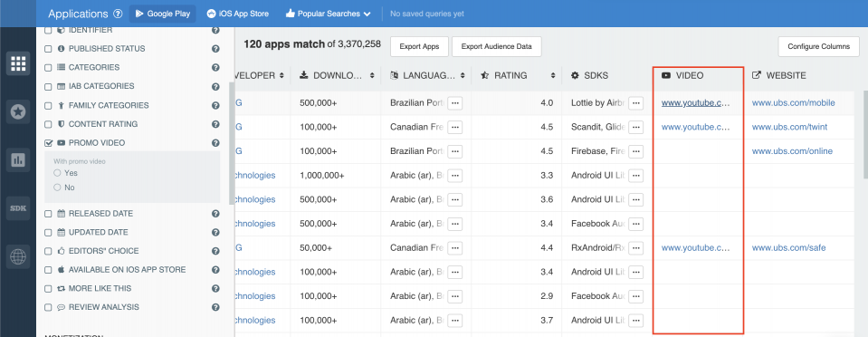Click help icon for Available on iOS filter
This screenshot has width=868, height=337.
click(x=216, y=270)
